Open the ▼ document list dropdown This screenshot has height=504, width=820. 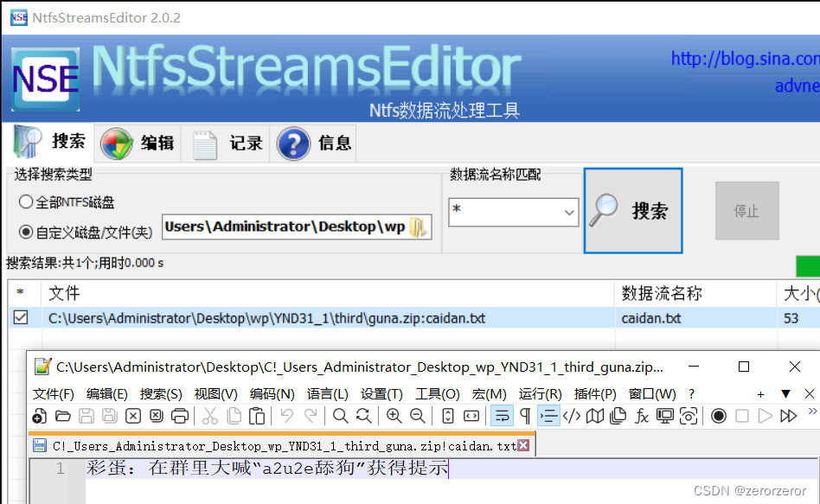pyautogui.click(x=785, y=394)
